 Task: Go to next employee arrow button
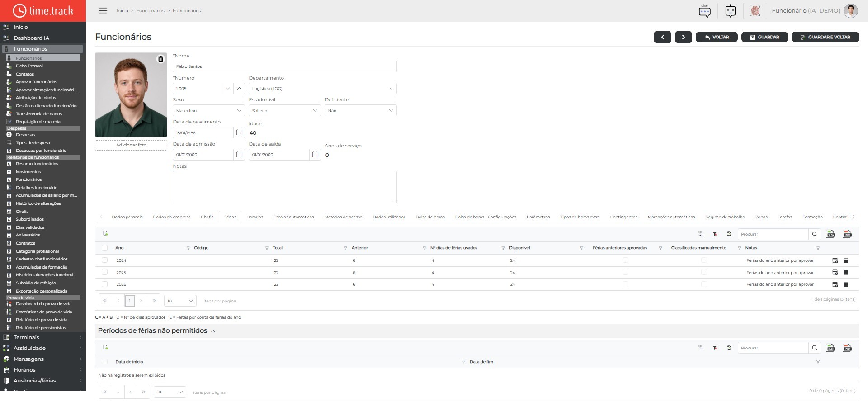click(x=683, y=37)
